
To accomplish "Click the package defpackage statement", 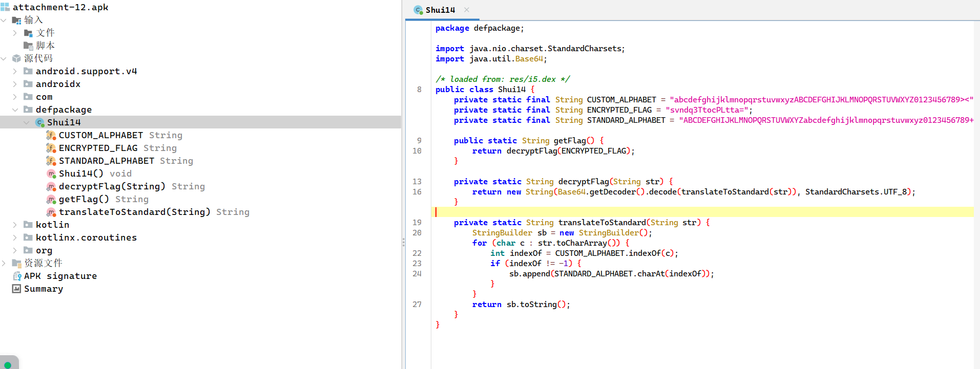I will click(x=479, y=28).
